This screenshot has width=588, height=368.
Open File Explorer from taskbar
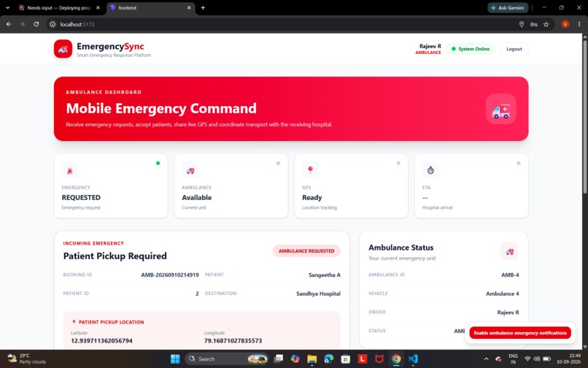[312, 359]
